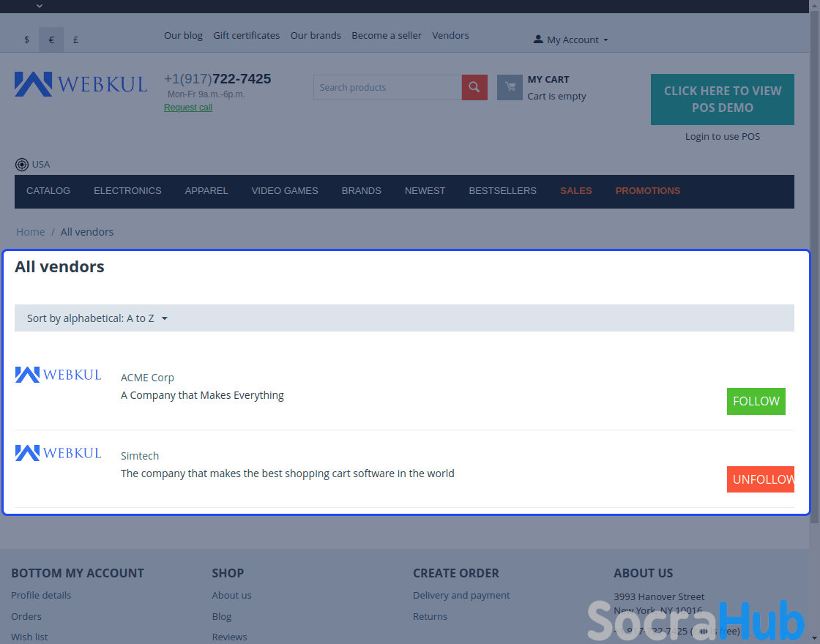820x644 pixels.
Task: Open Blog footer link
Action: 222,617
